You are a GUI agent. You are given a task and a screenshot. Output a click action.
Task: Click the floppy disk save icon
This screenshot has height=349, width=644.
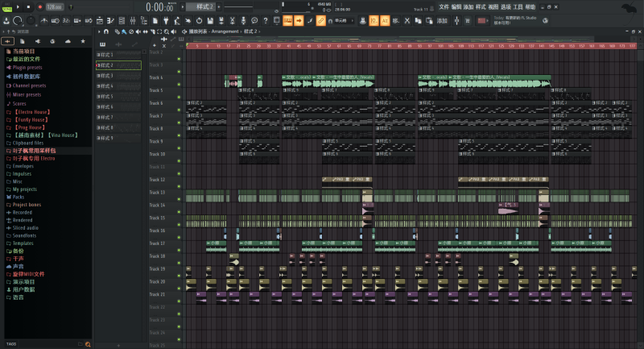coord(210,21)
